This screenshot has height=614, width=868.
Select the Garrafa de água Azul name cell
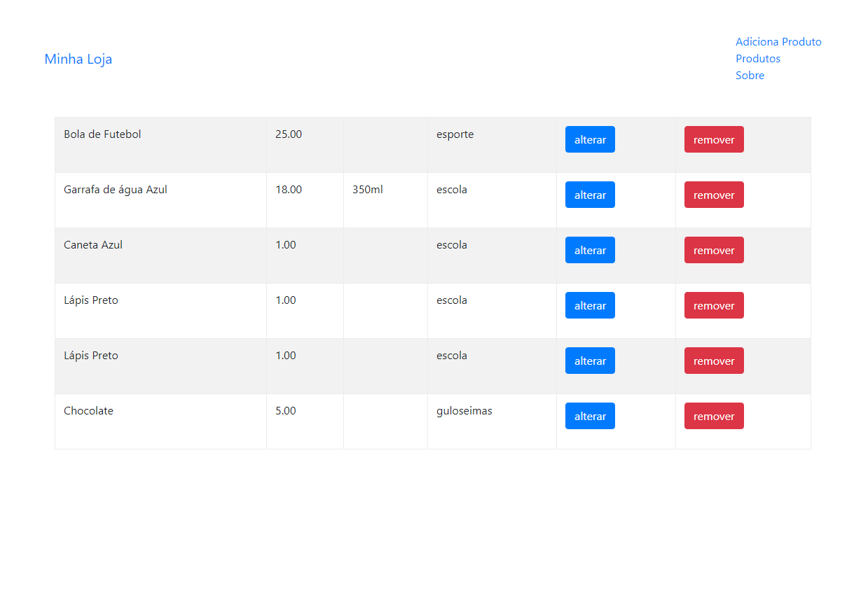tap(160, 200)
